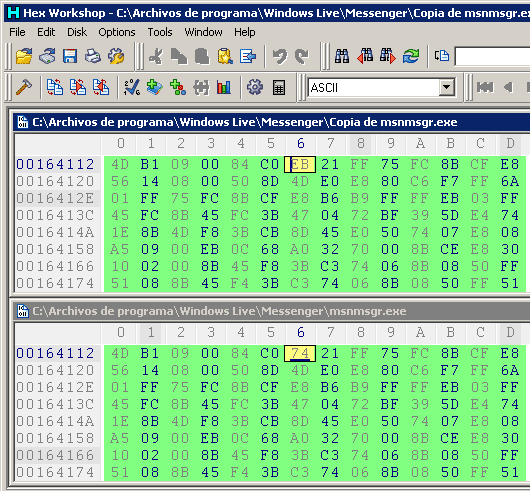
Task: Select highlighted byte 74 in lower window
Action: tap(300, 353)
